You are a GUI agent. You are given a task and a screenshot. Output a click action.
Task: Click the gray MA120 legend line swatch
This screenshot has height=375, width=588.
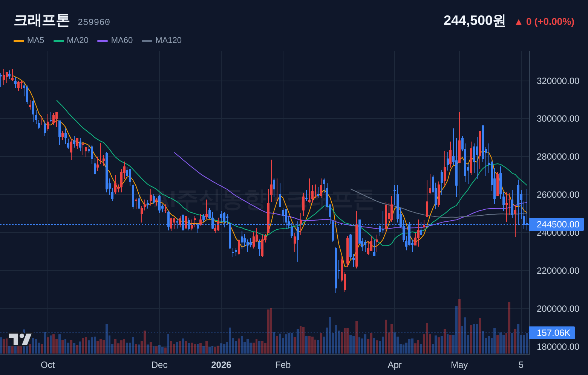(147, 41)
